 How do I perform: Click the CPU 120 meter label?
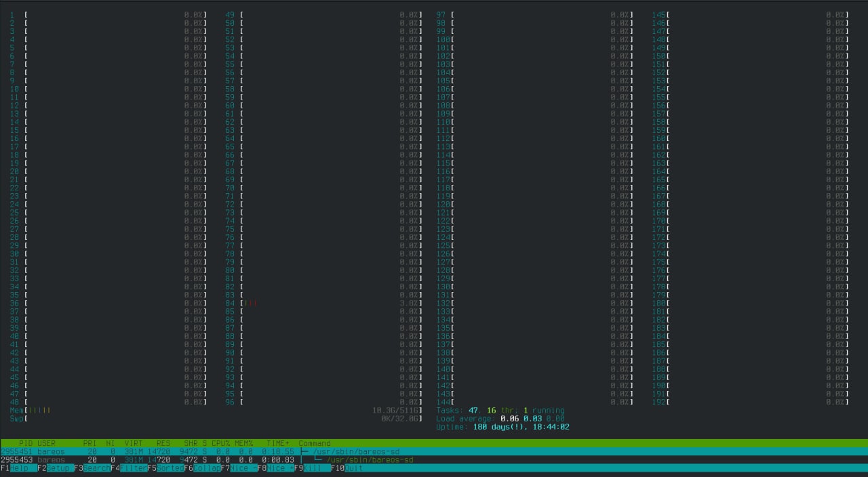(443, 204)
